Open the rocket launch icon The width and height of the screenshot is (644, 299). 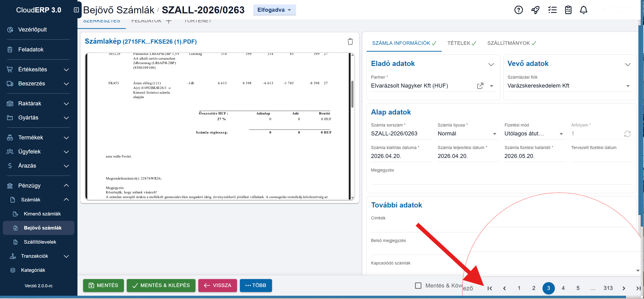(535, 10)
